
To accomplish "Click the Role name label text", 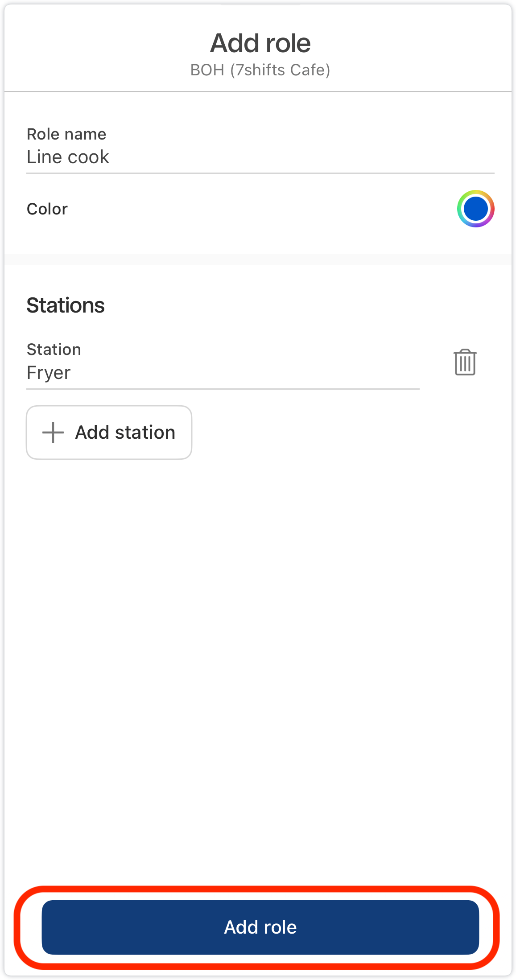I will point(66,134).
